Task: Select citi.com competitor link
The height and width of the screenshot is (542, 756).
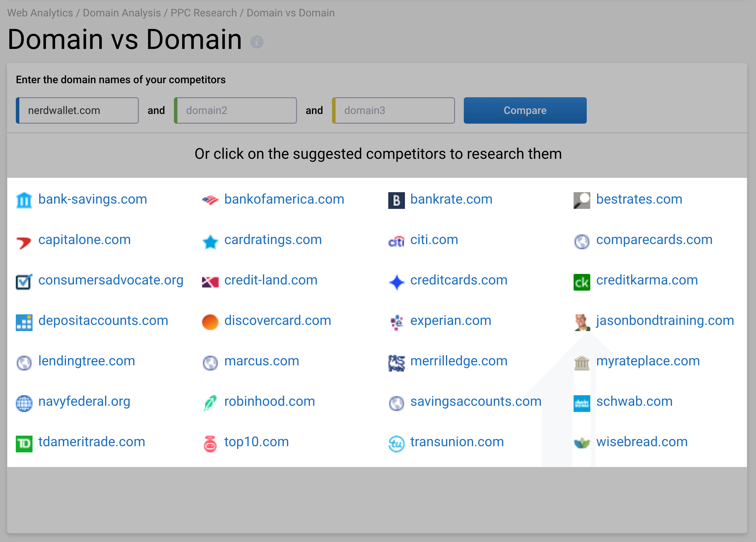Action: point(434,239)
